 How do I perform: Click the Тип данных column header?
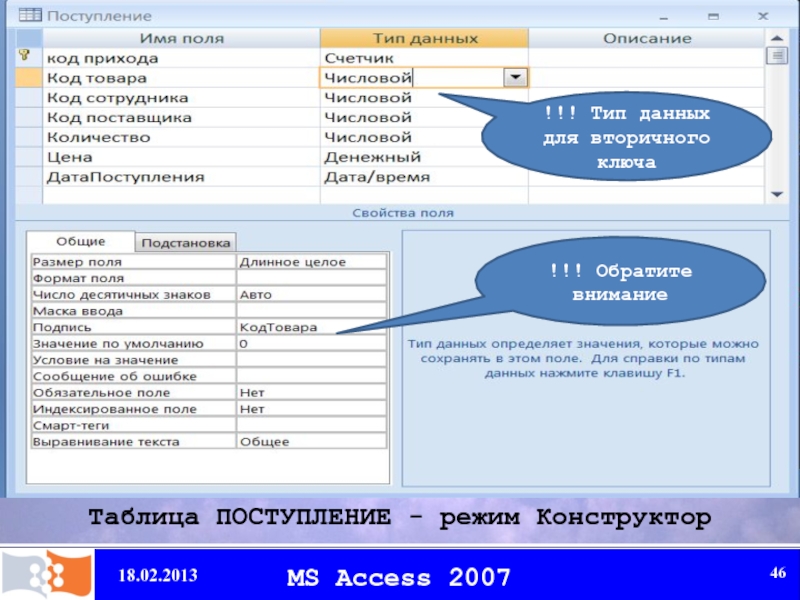point(425,38)
